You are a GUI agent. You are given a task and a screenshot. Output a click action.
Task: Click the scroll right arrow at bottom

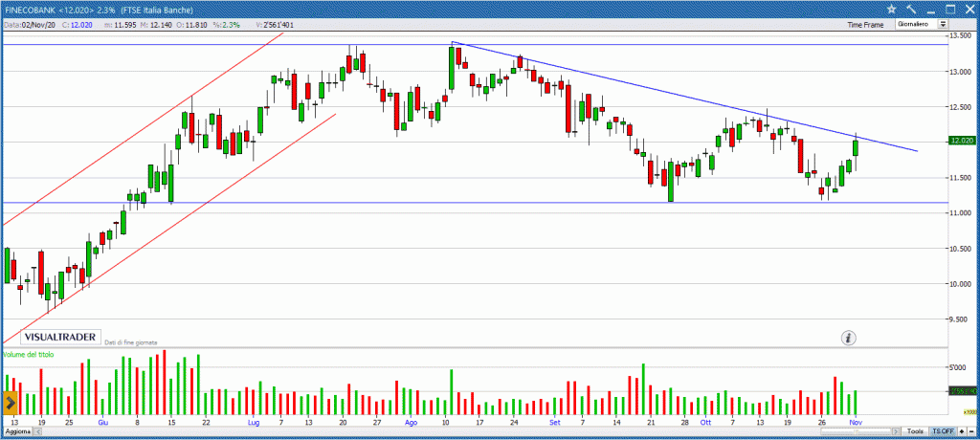coord(897,432)
